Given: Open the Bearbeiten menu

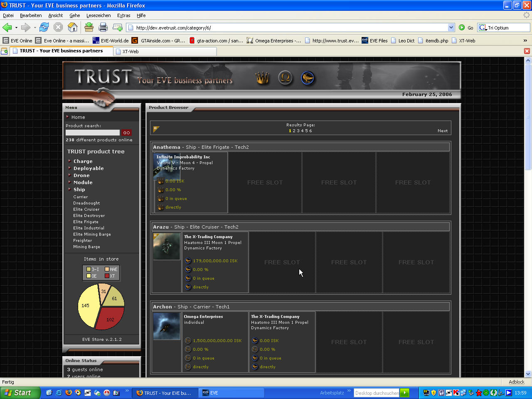Looking at the screenshot, I should [x=31, y=15].
